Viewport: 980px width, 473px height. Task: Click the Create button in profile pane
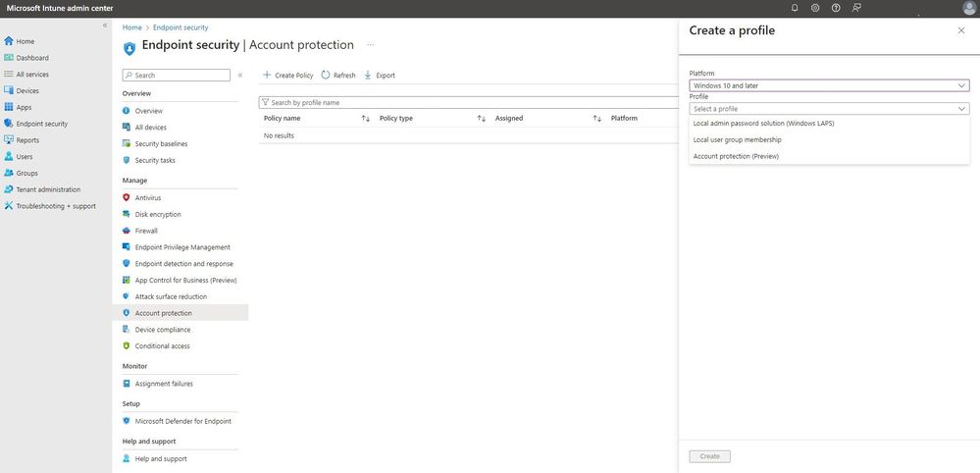709,456
